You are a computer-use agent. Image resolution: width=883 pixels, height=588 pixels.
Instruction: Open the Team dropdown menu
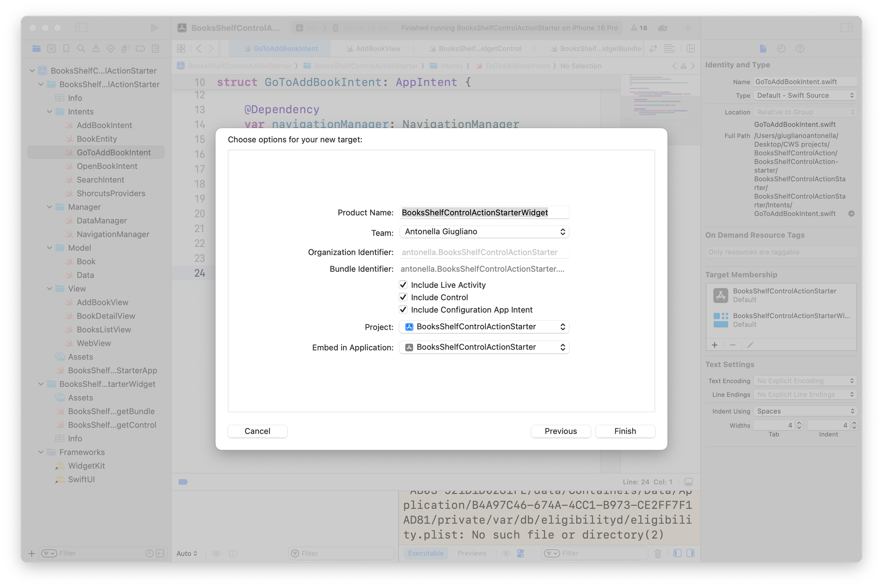(x=484, y=232)
